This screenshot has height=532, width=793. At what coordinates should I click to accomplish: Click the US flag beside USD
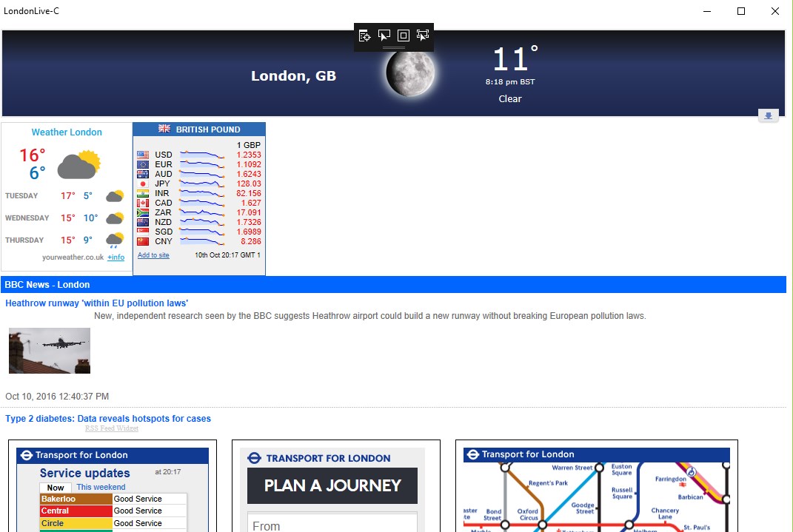[143, 155]
